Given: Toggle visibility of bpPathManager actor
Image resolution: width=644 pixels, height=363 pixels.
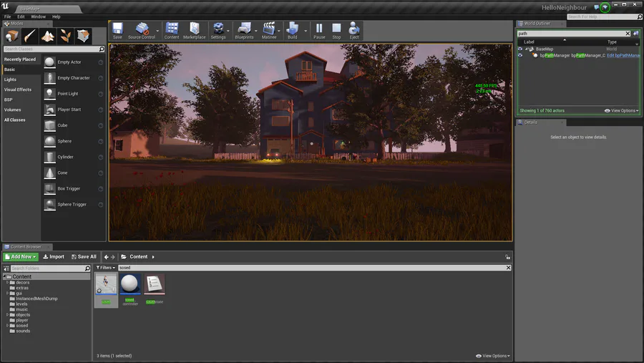Looking at the screenshot, I should (520, 55).
